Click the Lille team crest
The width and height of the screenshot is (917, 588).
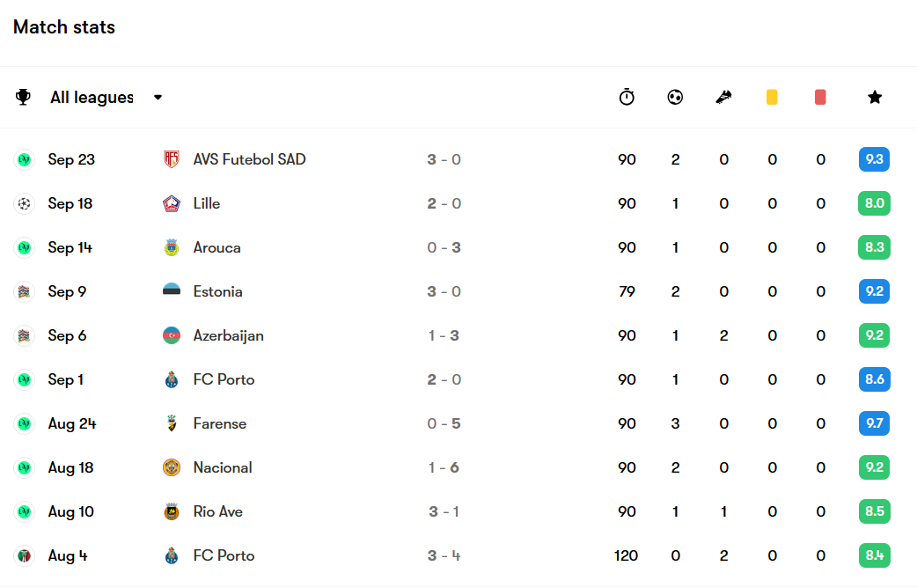coord(172,203)
